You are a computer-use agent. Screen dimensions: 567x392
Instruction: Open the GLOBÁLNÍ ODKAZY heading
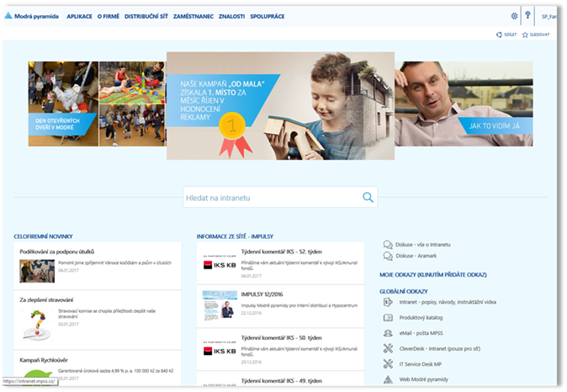point(404,291)
